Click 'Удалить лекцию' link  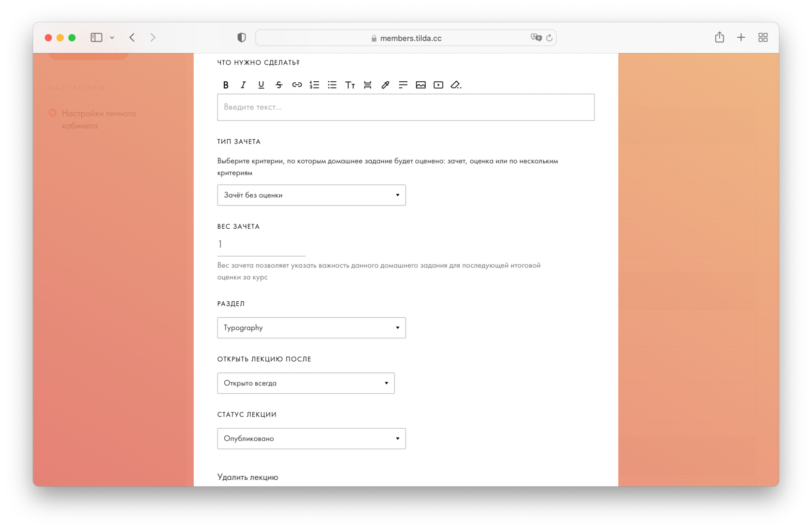(248, 477)
